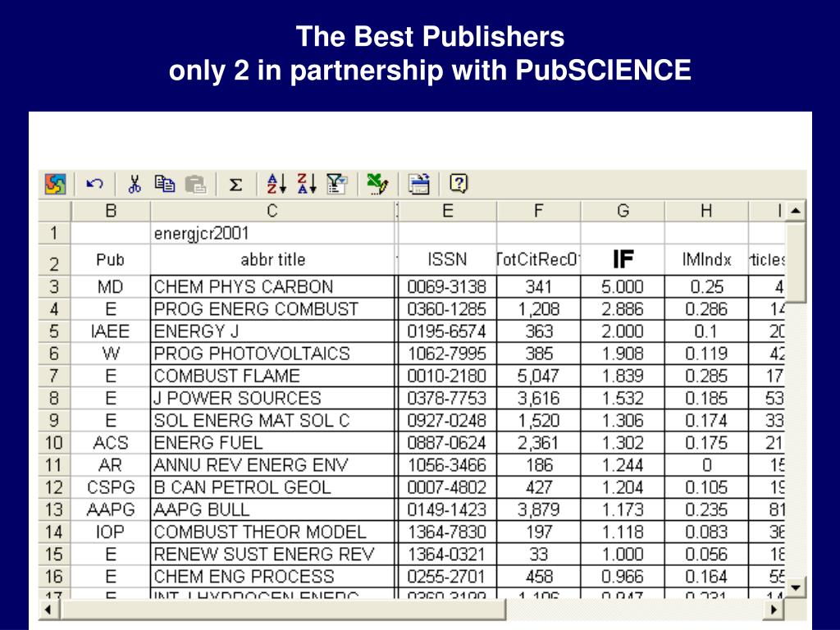Click the Office spreadsheet logo icon
Screen dimensions: 840x630
click(55, 185)
